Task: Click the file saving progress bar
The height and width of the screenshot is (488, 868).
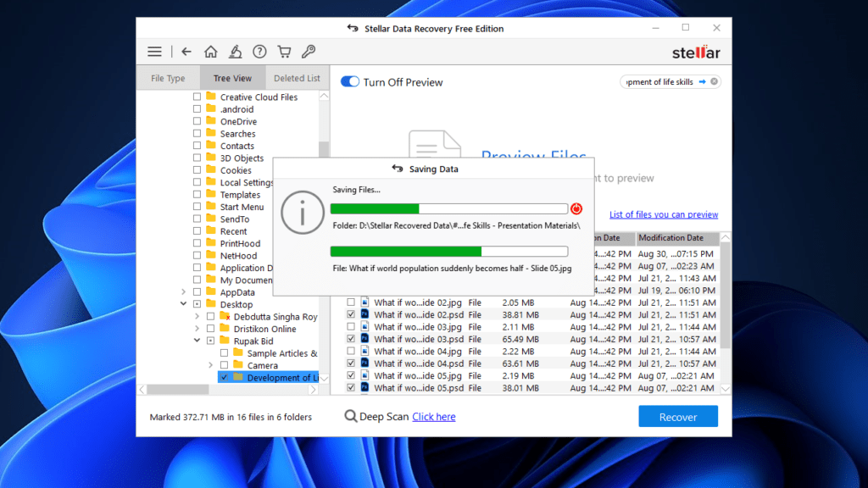Action: pos(449,251)
